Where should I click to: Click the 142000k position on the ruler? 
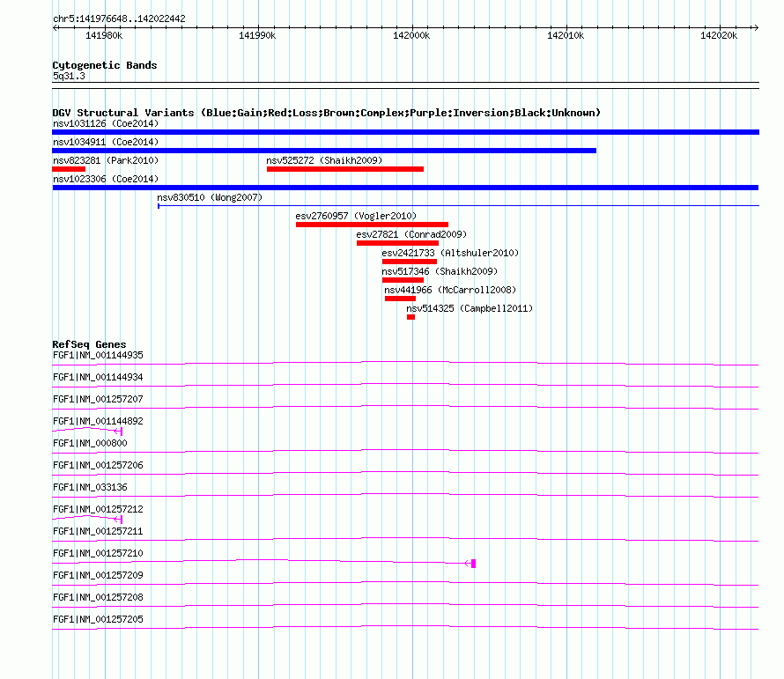coord(411,35)
